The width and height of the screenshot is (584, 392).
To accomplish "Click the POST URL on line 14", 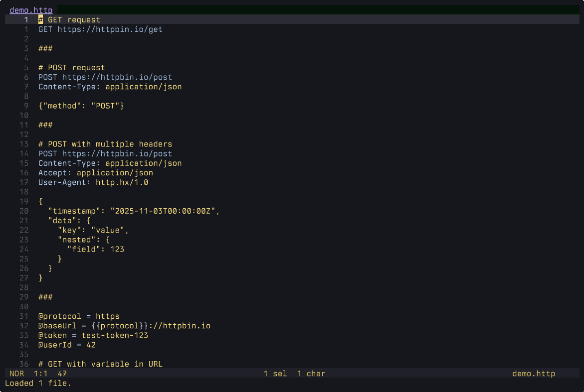I will (x=105, y=153).
